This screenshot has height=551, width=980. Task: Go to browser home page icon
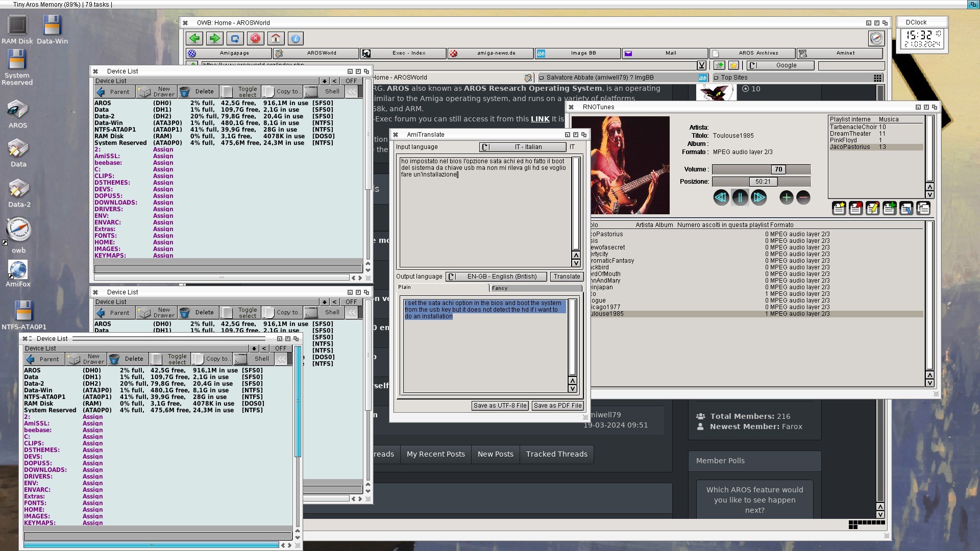tap(276, 38)
